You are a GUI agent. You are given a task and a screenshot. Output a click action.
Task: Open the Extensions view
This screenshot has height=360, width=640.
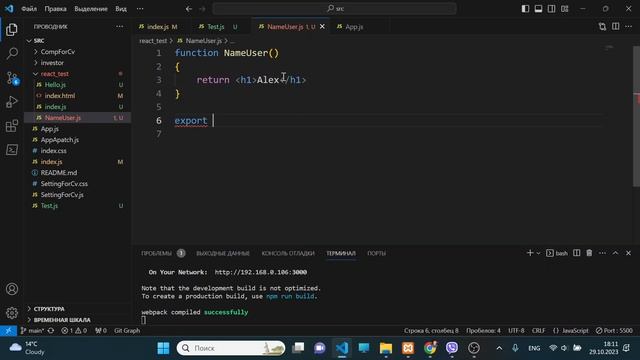[12, 126]
